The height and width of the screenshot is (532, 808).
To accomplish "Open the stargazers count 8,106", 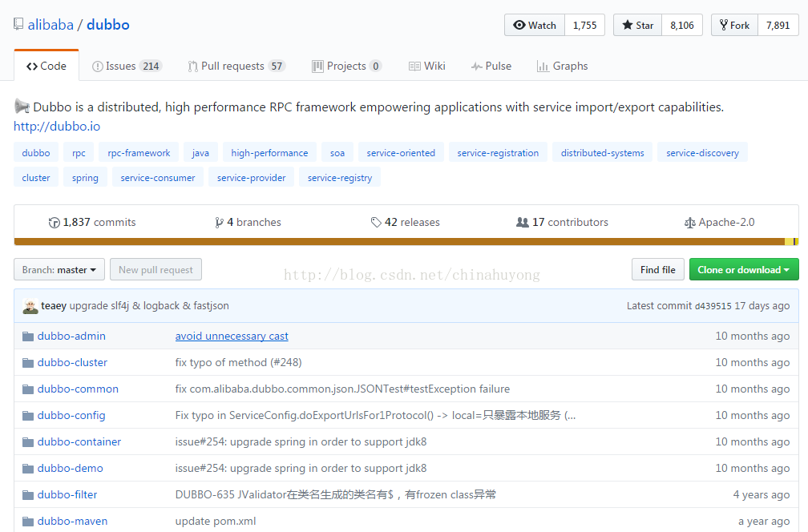I will coord(681,25).
